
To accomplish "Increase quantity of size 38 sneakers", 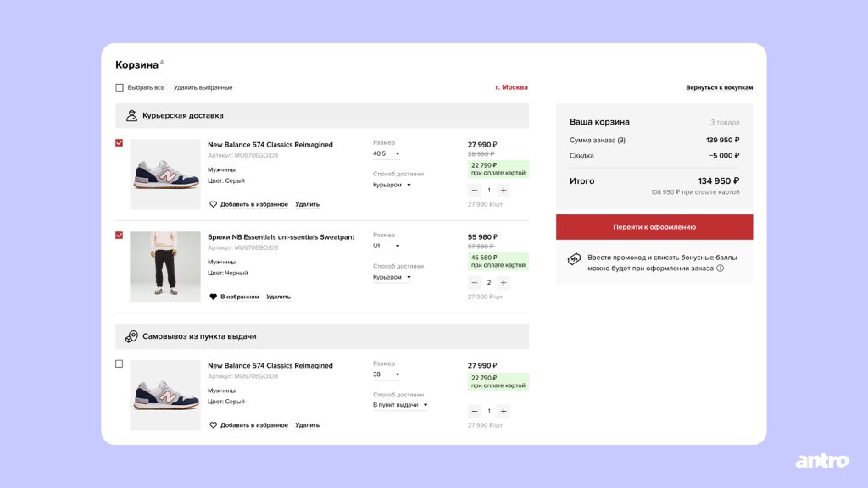I will (x=504, y=411).
